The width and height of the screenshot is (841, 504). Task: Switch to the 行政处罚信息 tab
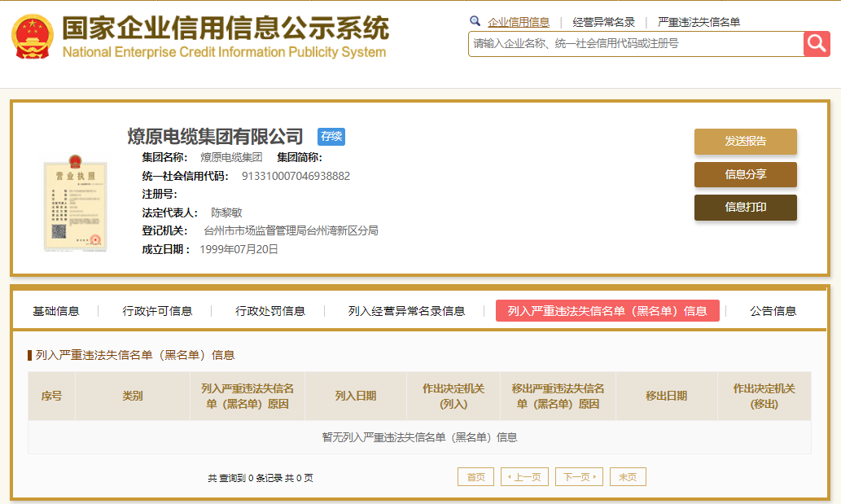(x=269, y=311)
